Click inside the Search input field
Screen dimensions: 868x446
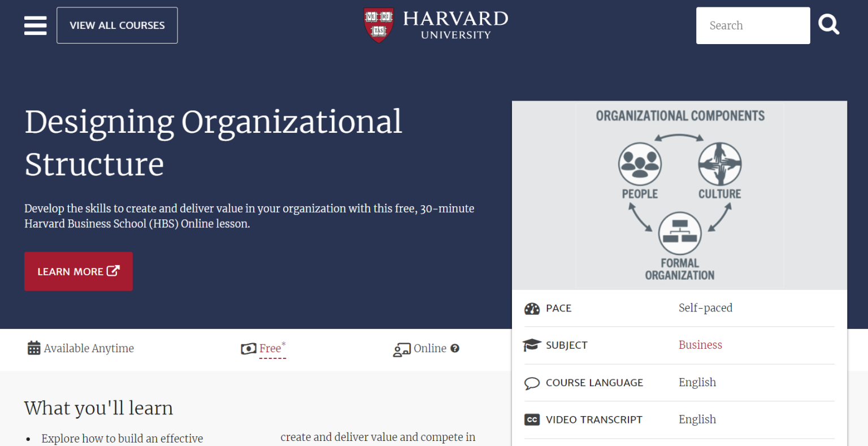click(x=753, y=25)
